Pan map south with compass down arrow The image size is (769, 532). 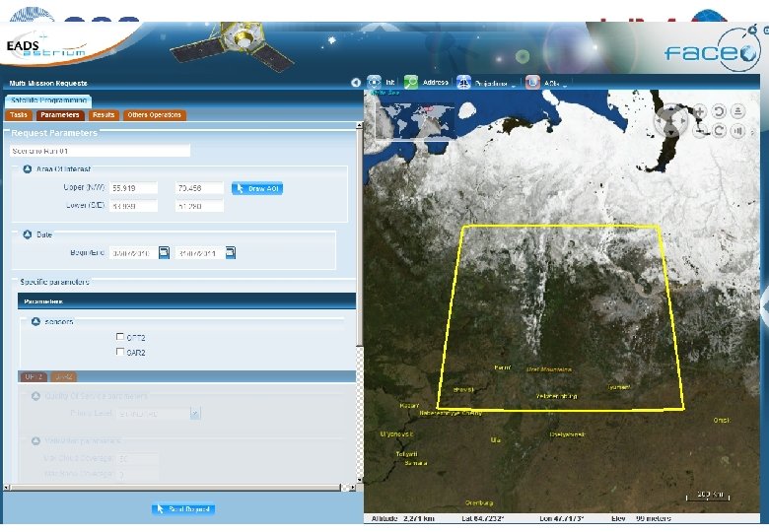pyautogui.click(x=671, y=132)
